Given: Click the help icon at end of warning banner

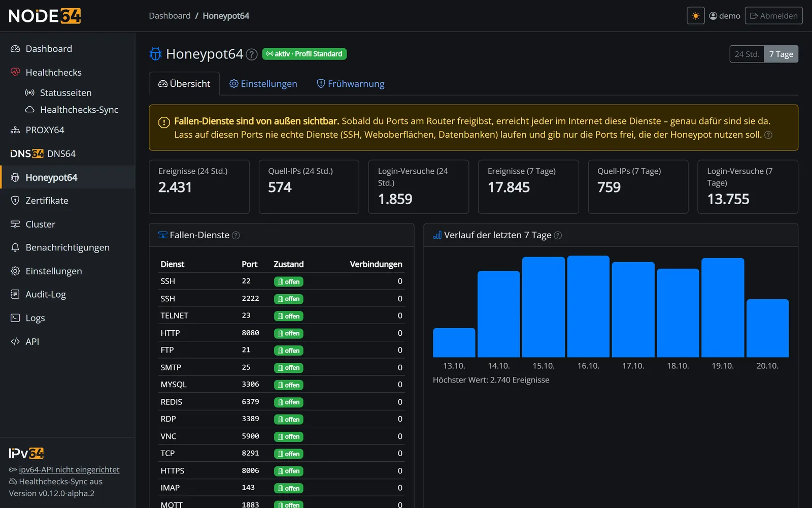Looking at the screenshot, I should click(768, 135).
